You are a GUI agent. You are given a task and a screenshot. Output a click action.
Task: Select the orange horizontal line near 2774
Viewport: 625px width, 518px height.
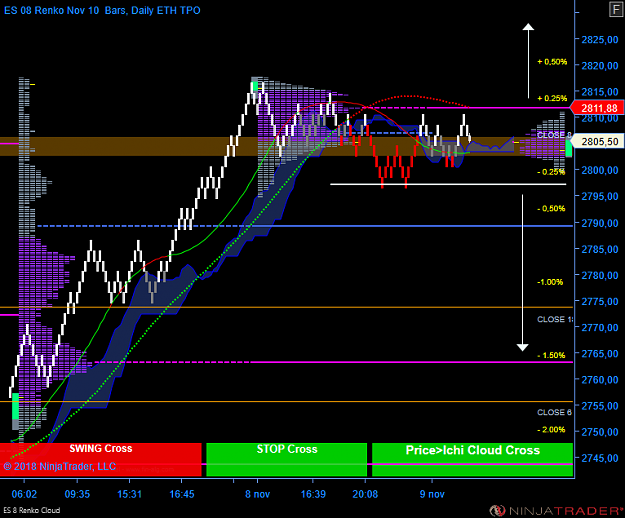click(x=287, y=307)
